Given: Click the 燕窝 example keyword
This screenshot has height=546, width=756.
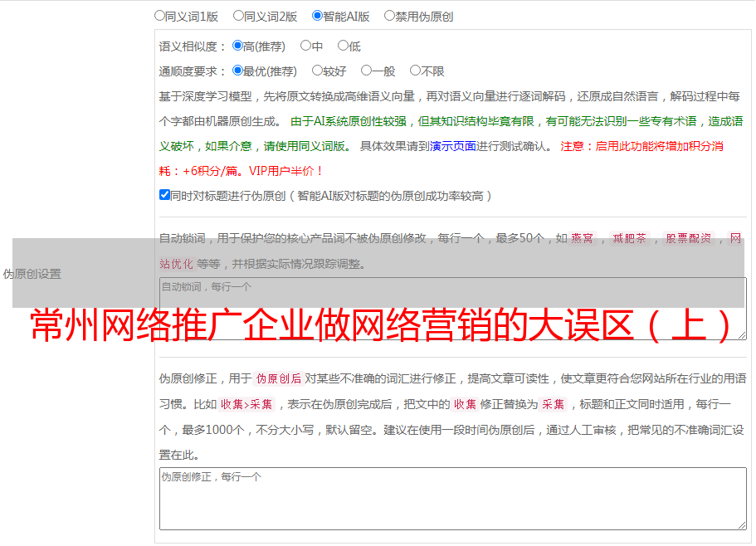Looking at the screenshot, I should pos(582,238).
